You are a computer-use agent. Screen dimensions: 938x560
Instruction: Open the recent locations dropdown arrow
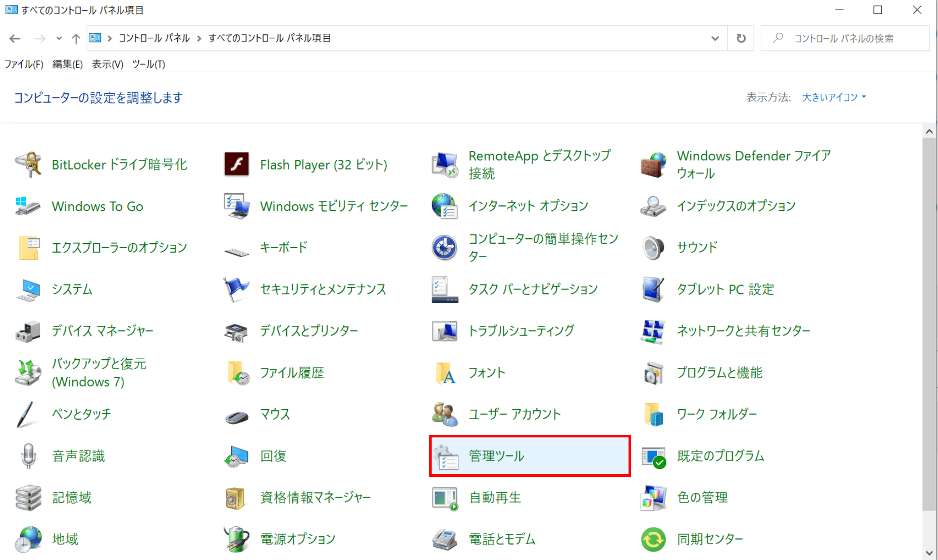tap(59, 38)
